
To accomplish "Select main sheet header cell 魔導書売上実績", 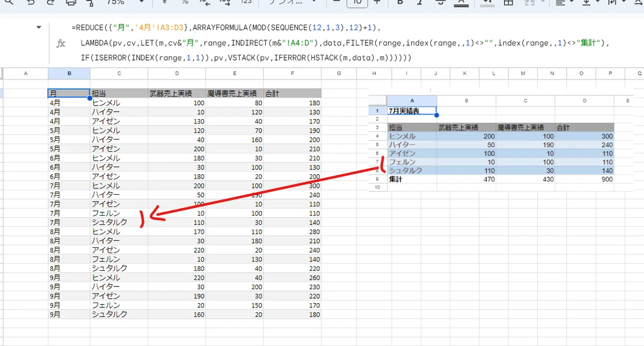I will (235, 93).
